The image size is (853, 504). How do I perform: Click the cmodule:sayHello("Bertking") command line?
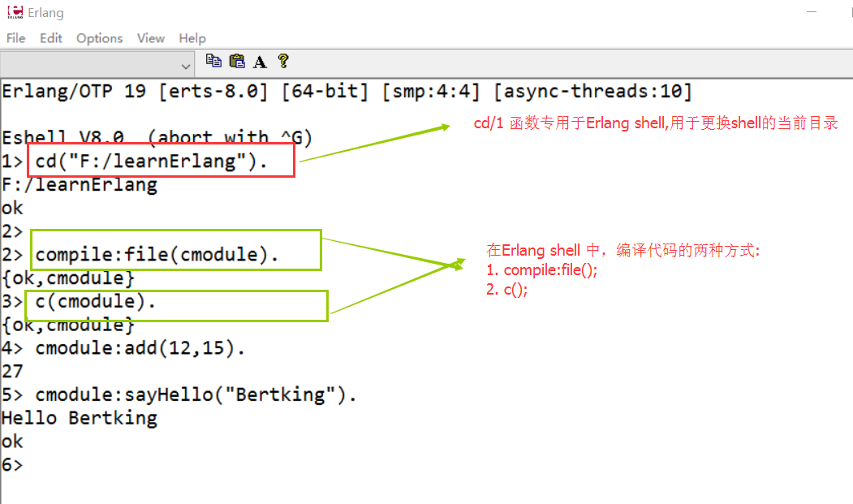click(x=196, y=395)
